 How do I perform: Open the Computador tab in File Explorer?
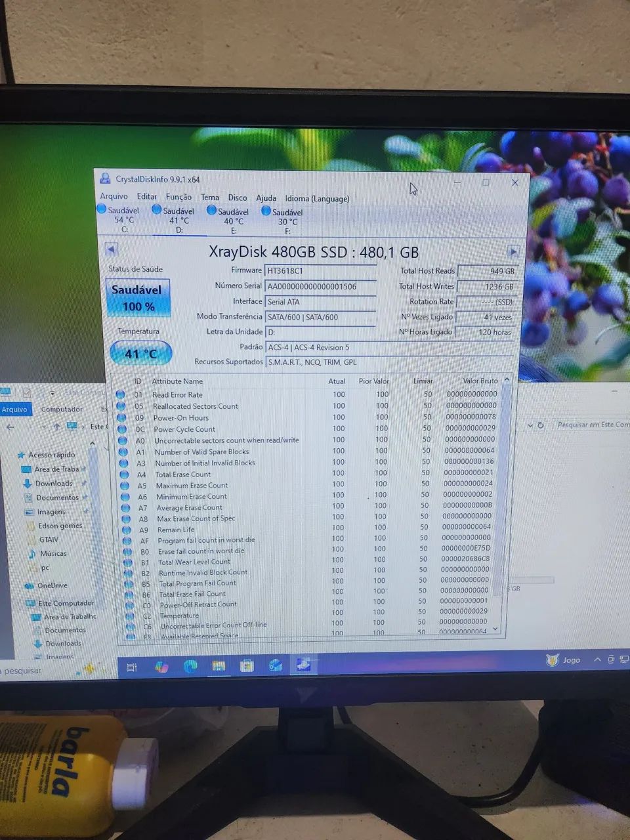click(62, 409)
